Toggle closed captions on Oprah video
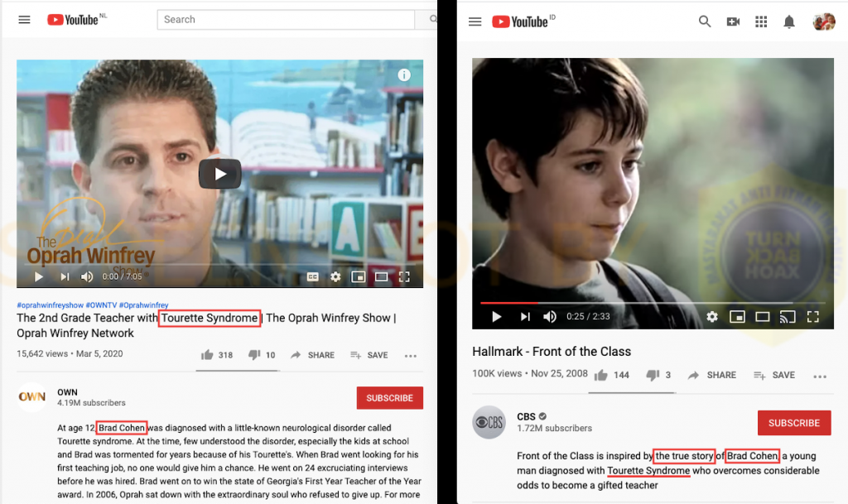Screen dimensions: 848x504 (x=312, y=277)
